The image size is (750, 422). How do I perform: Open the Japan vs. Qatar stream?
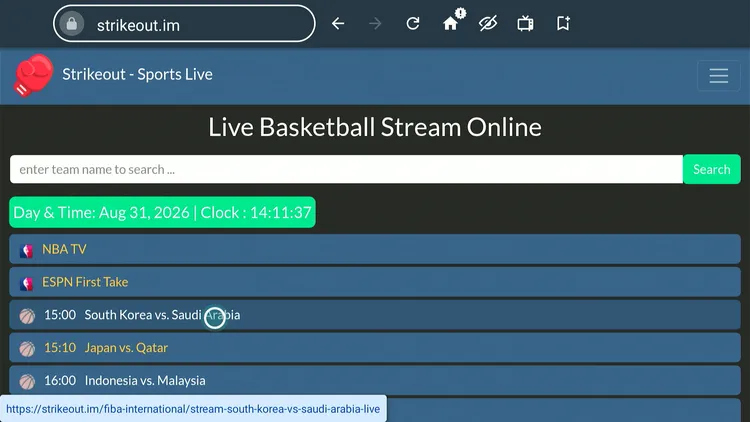click(375, 348)
